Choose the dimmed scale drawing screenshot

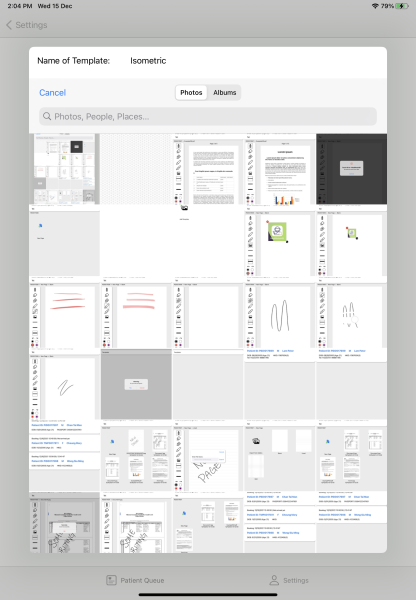point(64,523)
